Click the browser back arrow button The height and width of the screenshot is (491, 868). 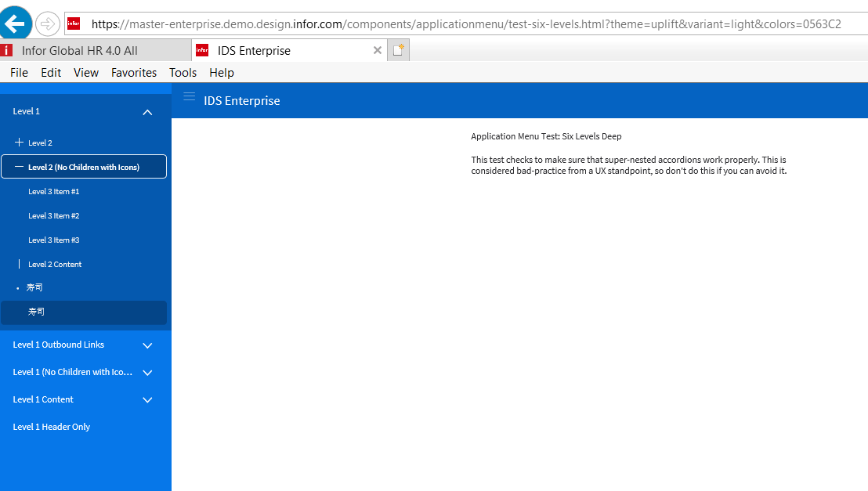pos(15,23)
